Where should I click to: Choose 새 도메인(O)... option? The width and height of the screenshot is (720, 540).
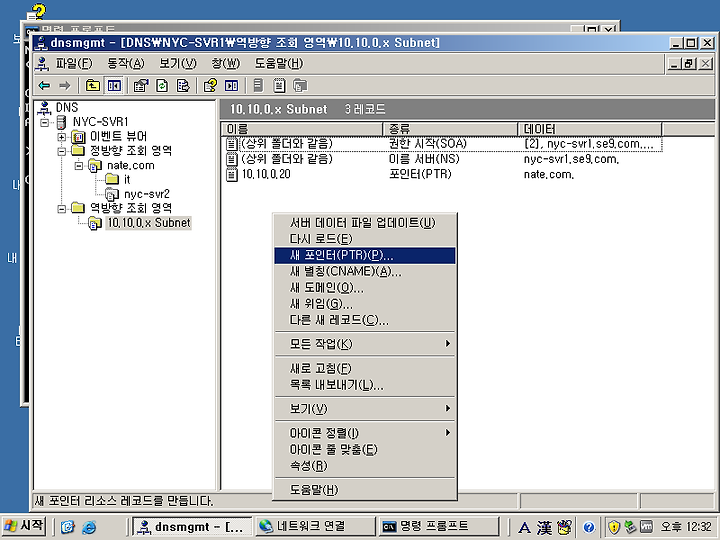coord(365,288)
